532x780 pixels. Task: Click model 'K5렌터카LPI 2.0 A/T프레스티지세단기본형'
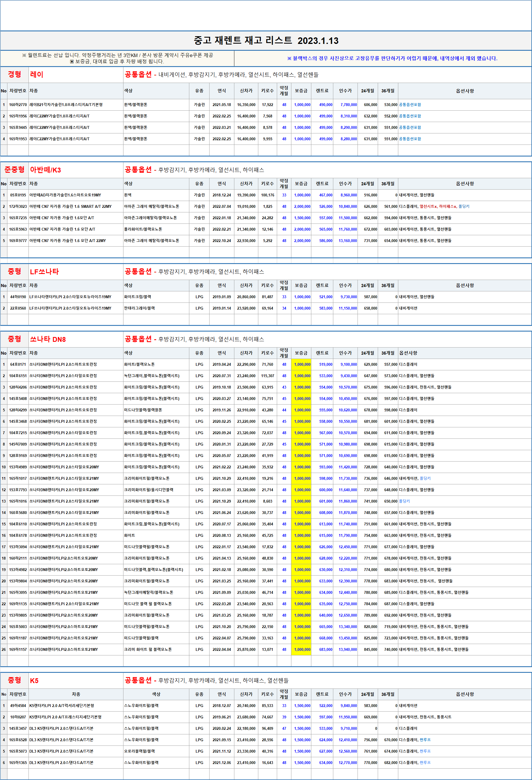(x=66, y=717)
